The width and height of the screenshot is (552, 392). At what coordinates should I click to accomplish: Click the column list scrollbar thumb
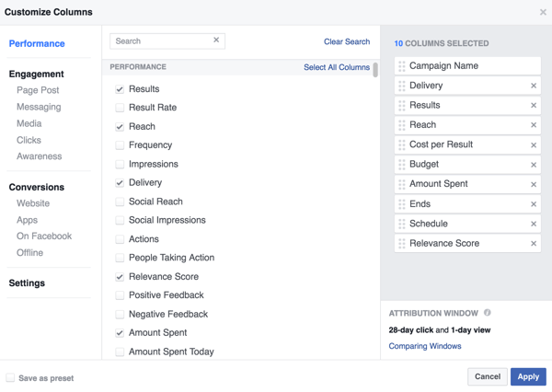[375, 69]
